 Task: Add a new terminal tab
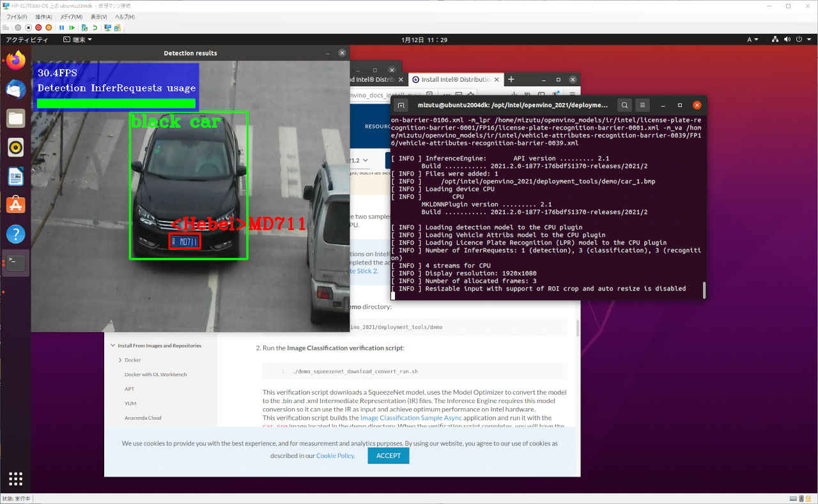pyautogui.click(x=401, y=105)
